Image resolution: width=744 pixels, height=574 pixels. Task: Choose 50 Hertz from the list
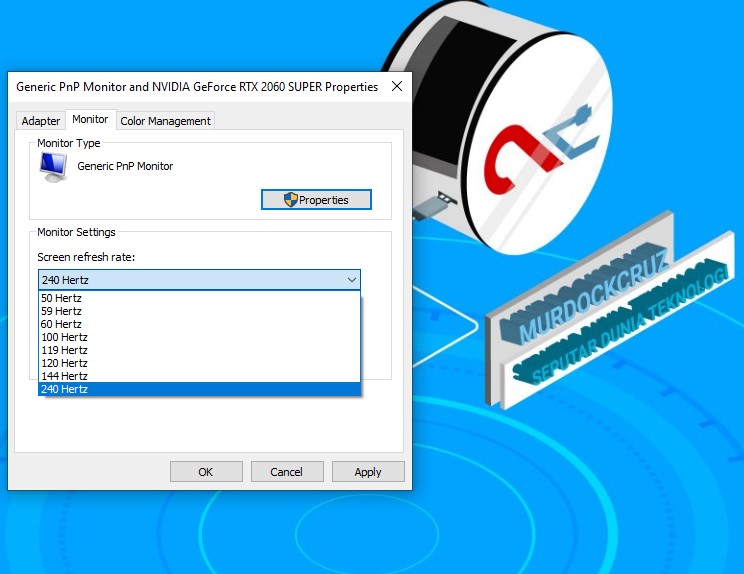199,298
